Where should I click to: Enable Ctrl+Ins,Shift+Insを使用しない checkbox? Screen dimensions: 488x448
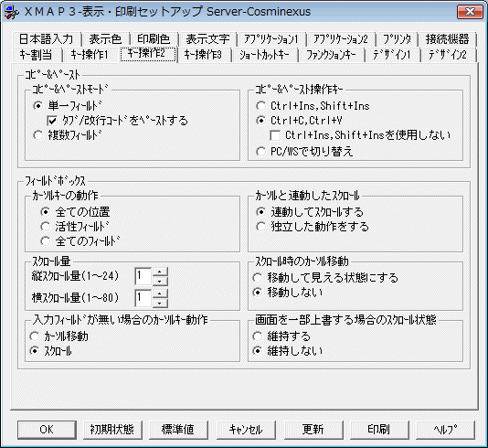tap(360, 135)
